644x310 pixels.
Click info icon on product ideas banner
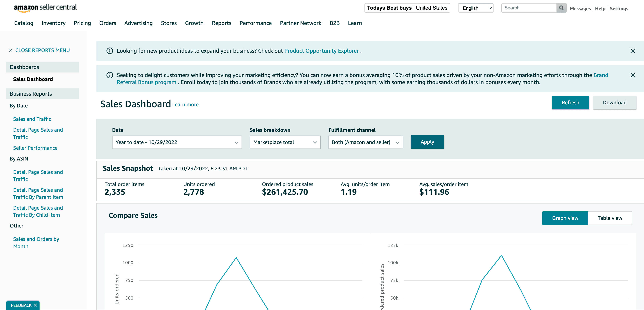[x=110, y=51]
